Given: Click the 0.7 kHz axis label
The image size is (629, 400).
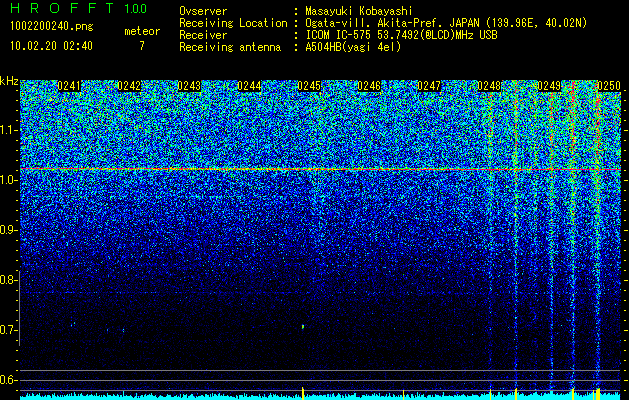Looking at the screenshot, I should (x=9, y=330).
